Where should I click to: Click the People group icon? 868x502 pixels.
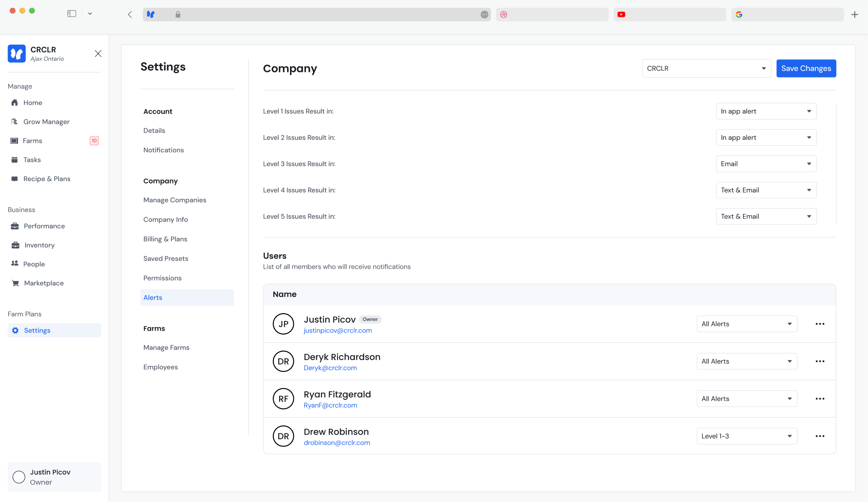point(15,264)
